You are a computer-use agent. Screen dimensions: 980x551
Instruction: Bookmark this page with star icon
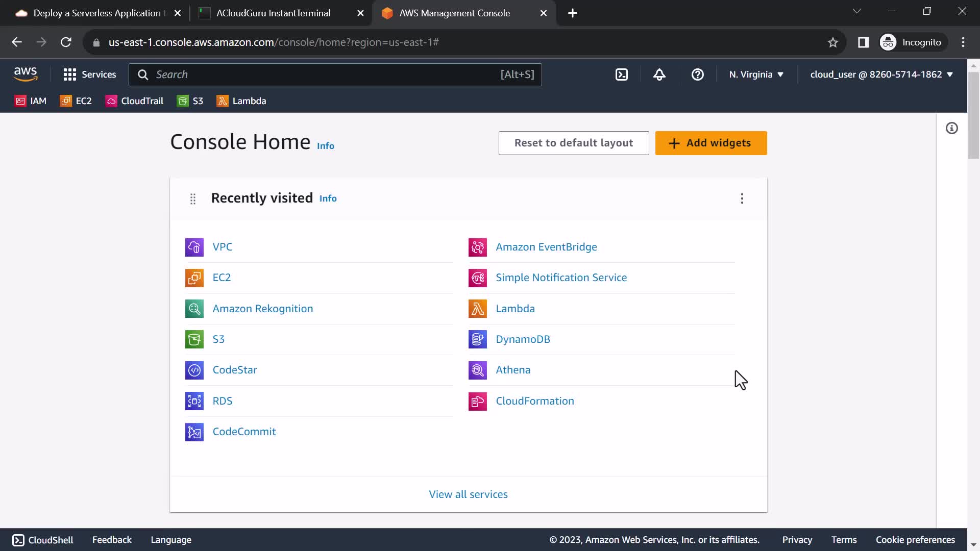tap(832, 42)
